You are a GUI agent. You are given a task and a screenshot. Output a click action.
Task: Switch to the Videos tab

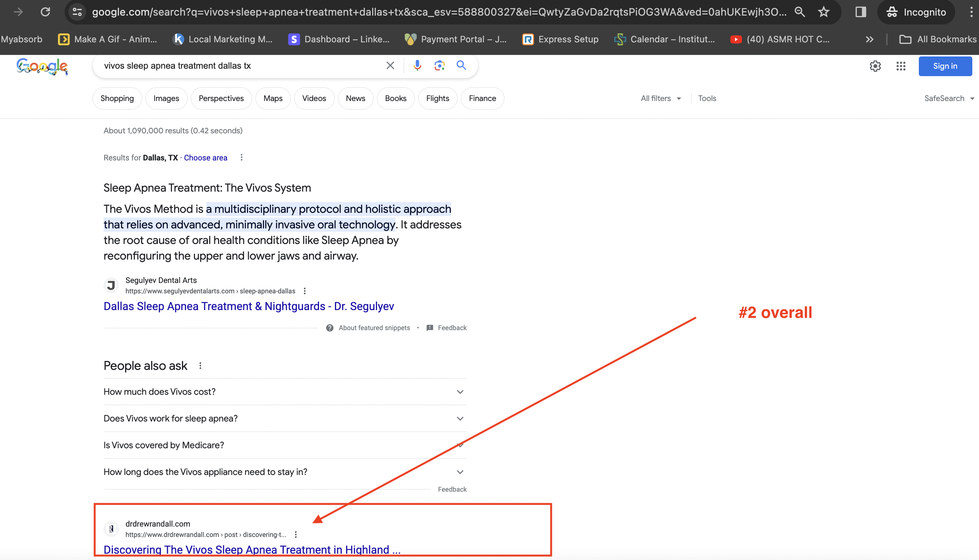(314, 98)
